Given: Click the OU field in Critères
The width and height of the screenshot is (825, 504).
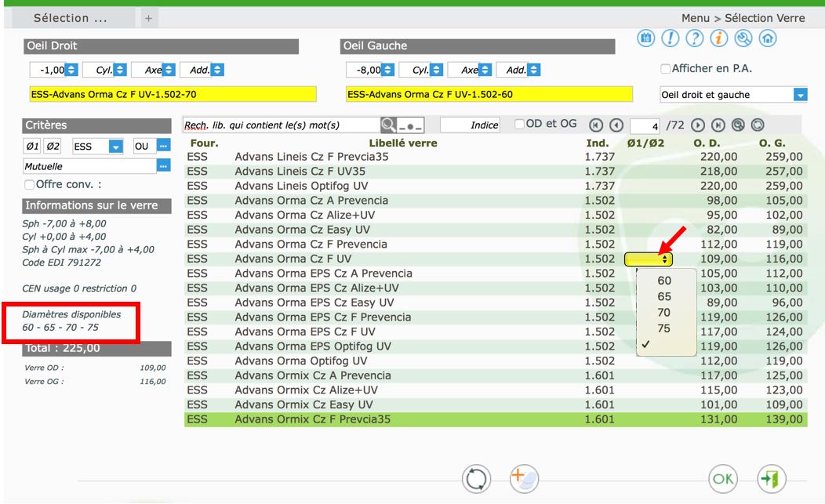Looking at the screenshot, I should [x=144, y=147].
